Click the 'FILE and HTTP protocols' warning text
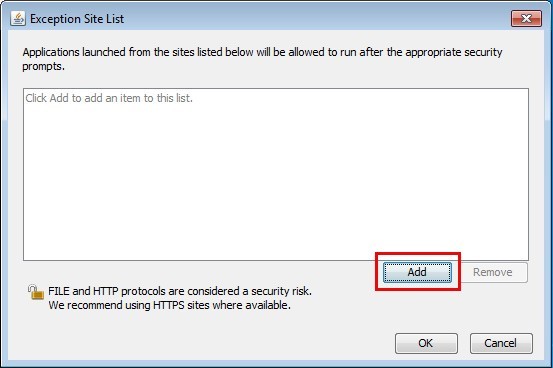 click(x=180, y=291)
